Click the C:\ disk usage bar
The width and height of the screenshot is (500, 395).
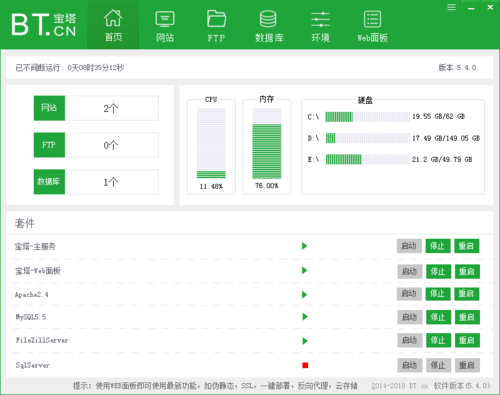coord(368,117)
